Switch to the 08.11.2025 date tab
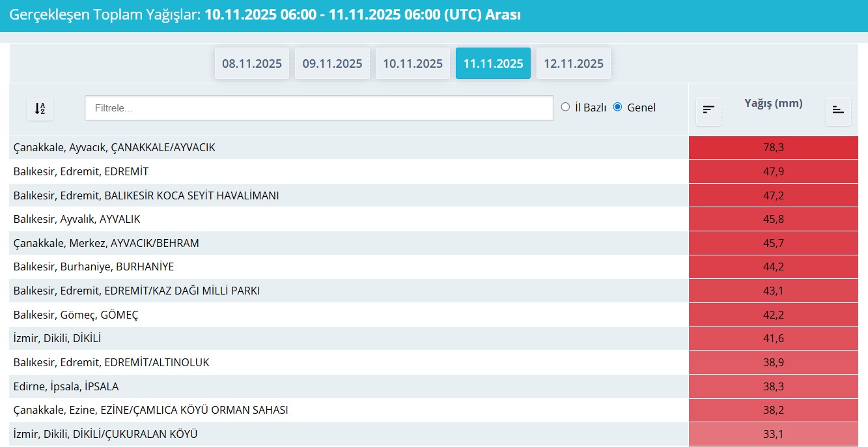Viewport: 868px width, 447px height. 251,63
